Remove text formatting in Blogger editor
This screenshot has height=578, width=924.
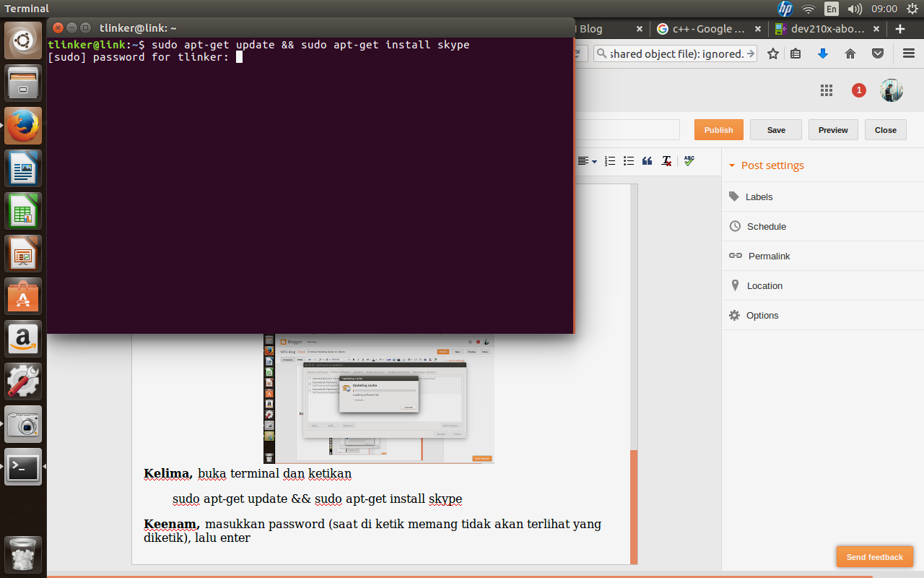click(x=667, y=161)
